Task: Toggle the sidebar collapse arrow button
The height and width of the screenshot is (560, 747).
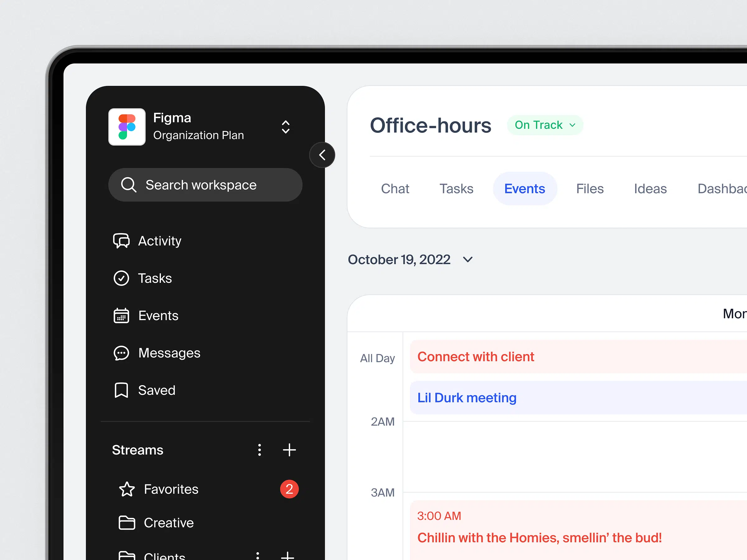Action: click(322, 154)
